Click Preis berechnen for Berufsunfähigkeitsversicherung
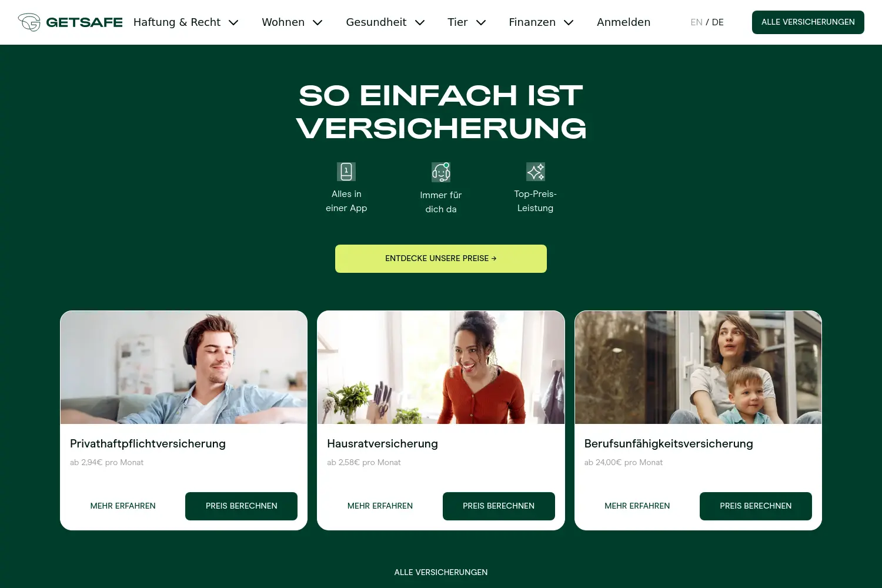The height and width of the screenshot is (588, 882). tap(756, 506)
